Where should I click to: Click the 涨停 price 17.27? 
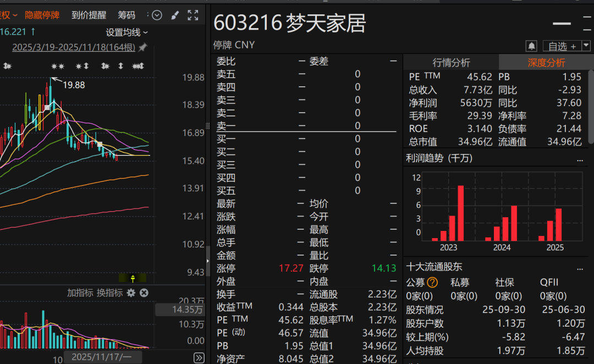coord(291,268)
